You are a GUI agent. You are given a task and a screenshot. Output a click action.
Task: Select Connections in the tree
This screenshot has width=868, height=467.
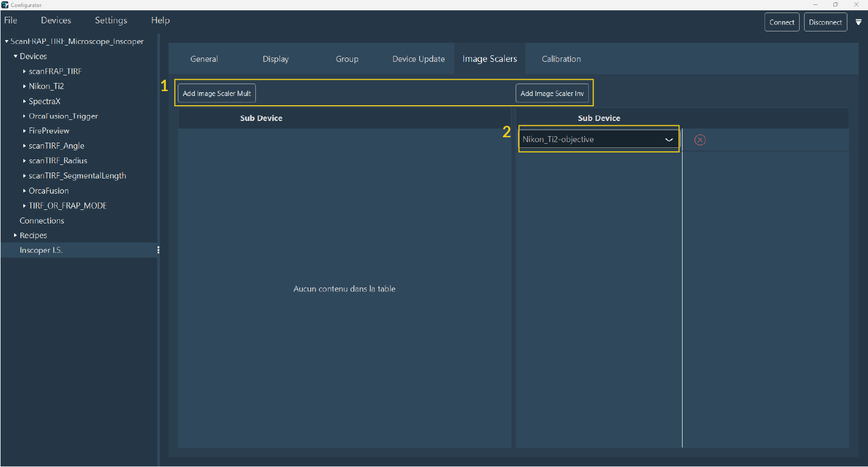[42, 221]
